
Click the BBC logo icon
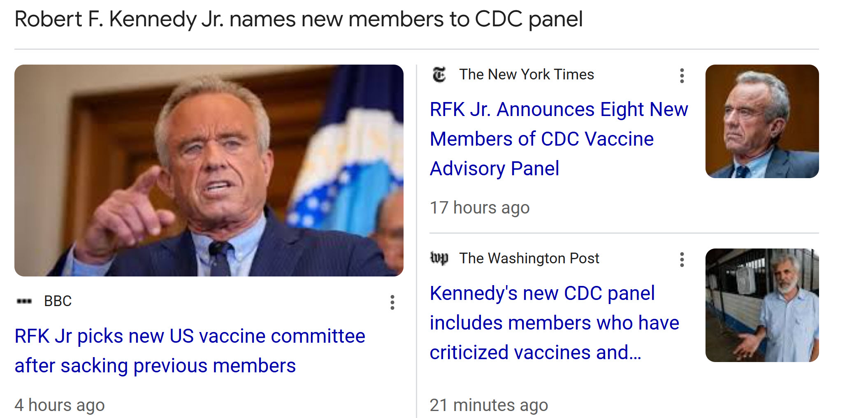(24, 301)
